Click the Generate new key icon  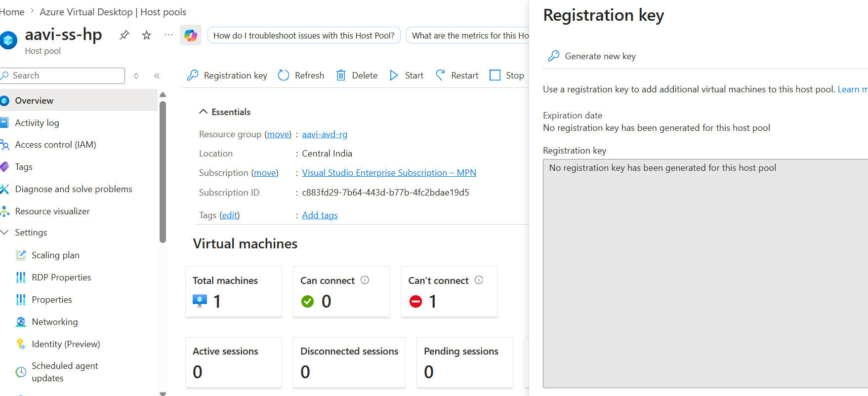(x=554, y=56)
